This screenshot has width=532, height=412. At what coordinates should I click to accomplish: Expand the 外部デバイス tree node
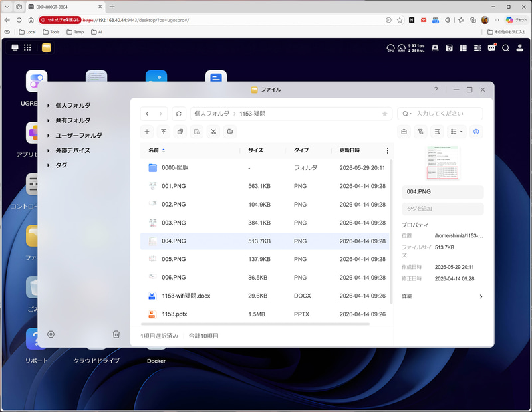click(49, 150)
